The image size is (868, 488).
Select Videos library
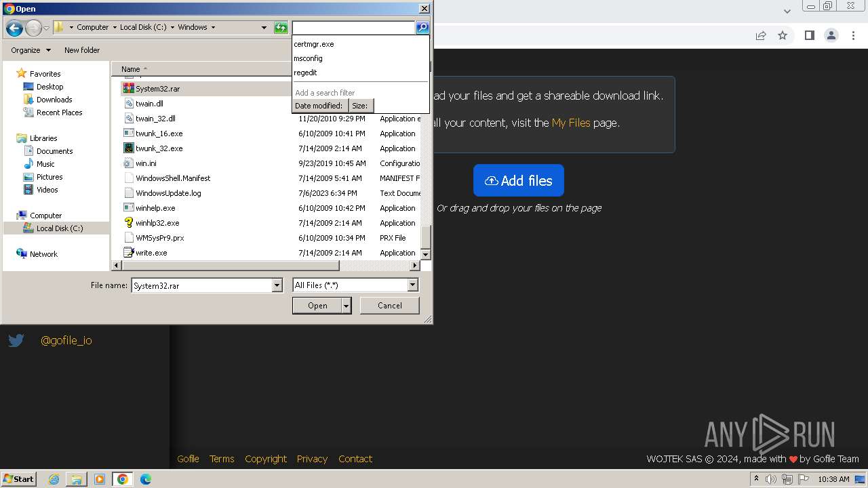(41, 190)
